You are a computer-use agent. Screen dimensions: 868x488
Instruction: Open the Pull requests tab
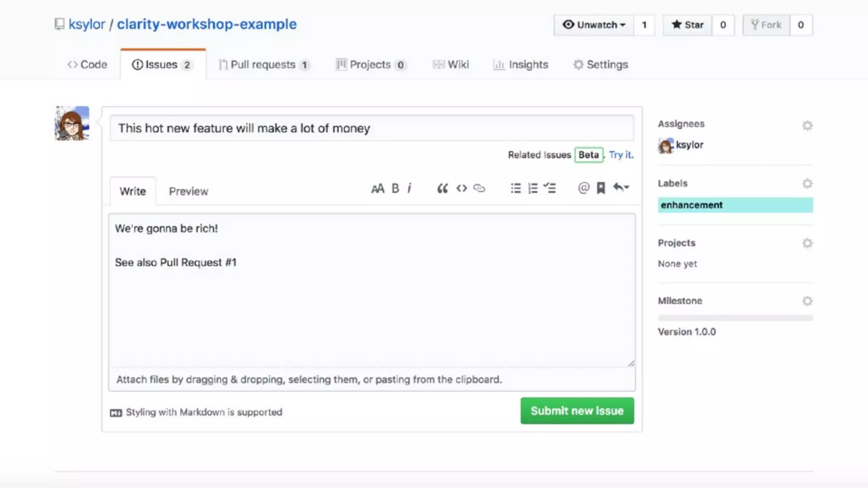(x=263, y=65)
